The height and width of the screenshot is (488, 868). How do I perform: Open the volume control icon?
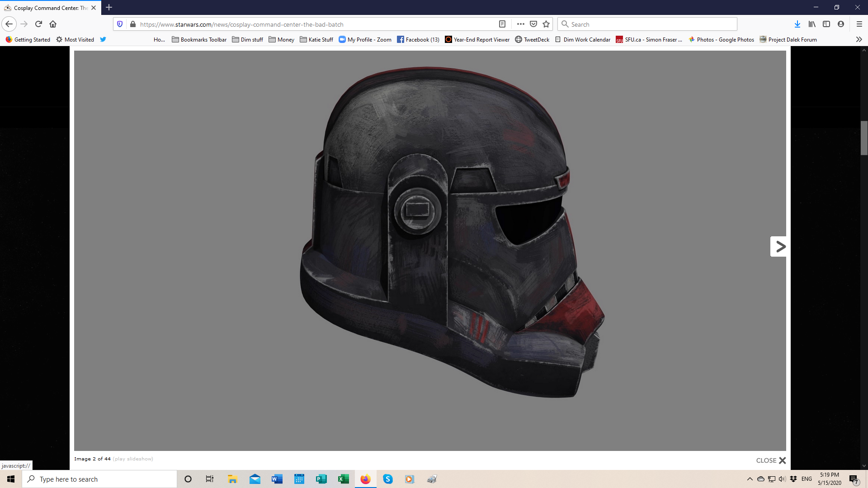click(x=783, y=479)
